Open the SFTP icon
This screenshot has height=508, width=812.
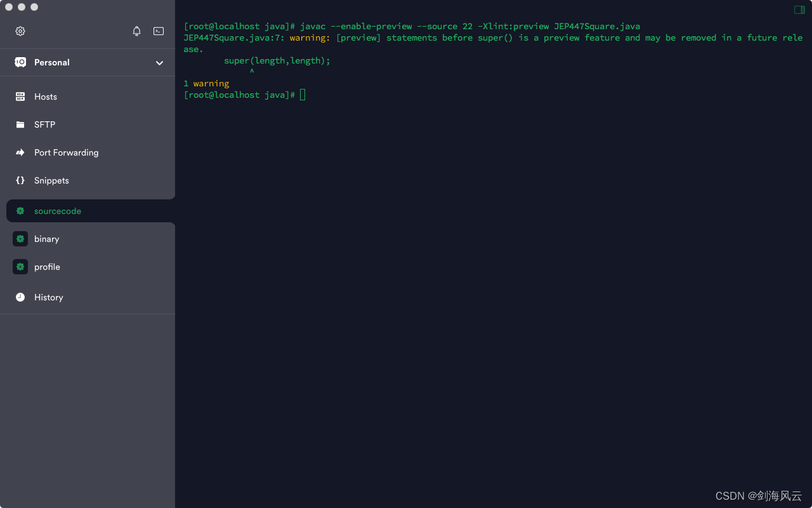[x=20, y=124]
